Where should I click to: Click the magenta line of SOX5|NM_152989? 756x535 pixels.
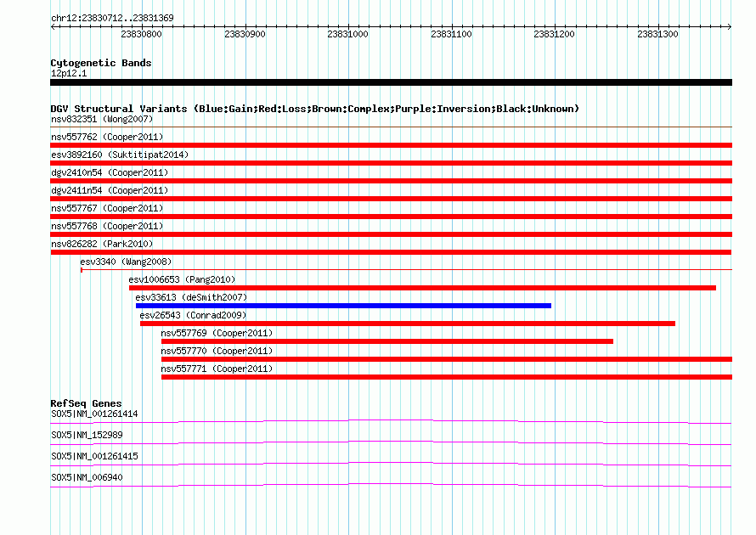pyautogui.click(x=391, y=443)
